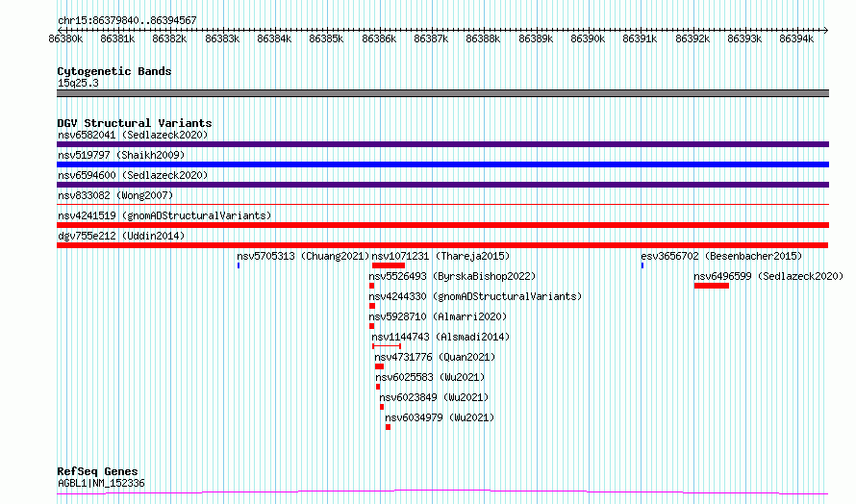Click the red marker under nsv5526493
856x504 pixels.
click(372, 286)
